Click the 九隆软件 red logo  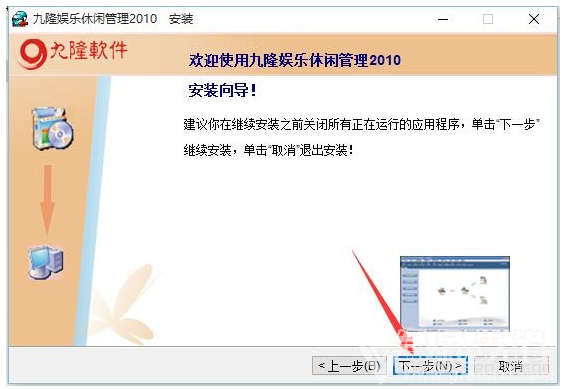[74, 53]
